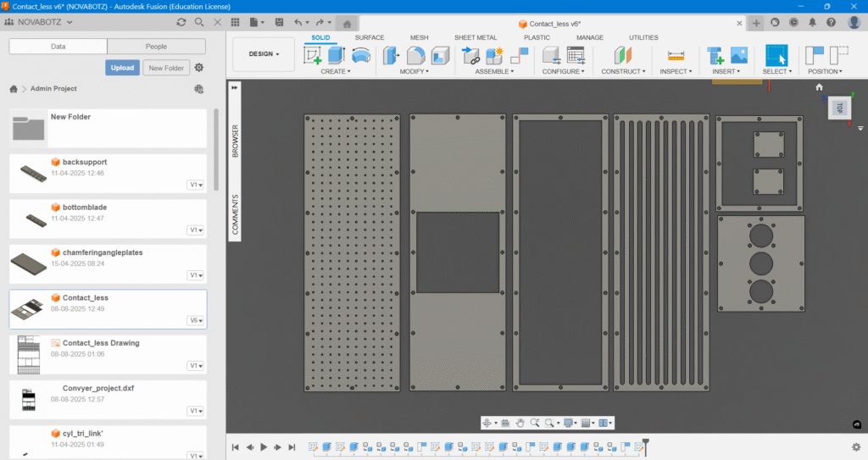
Task: Expand the V6 version dropdown for Contact_less
Action: point(195,321)
